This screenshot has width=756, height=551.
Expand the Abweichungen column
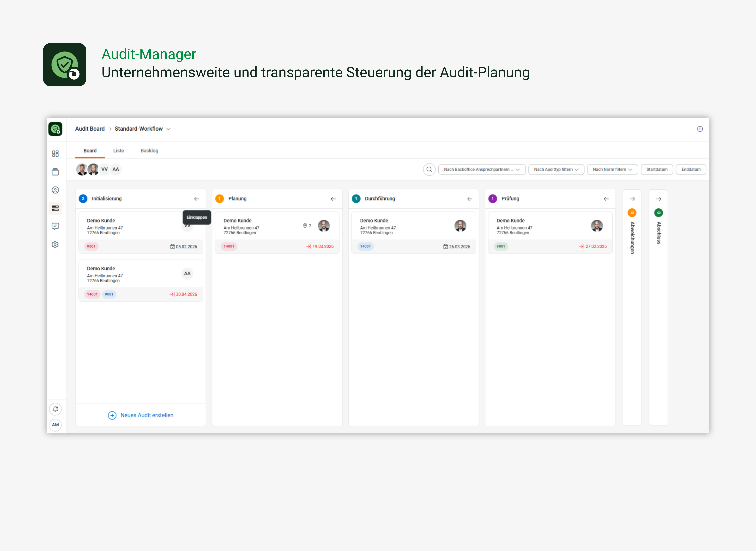pyautogui.click(x=632, y=199)
